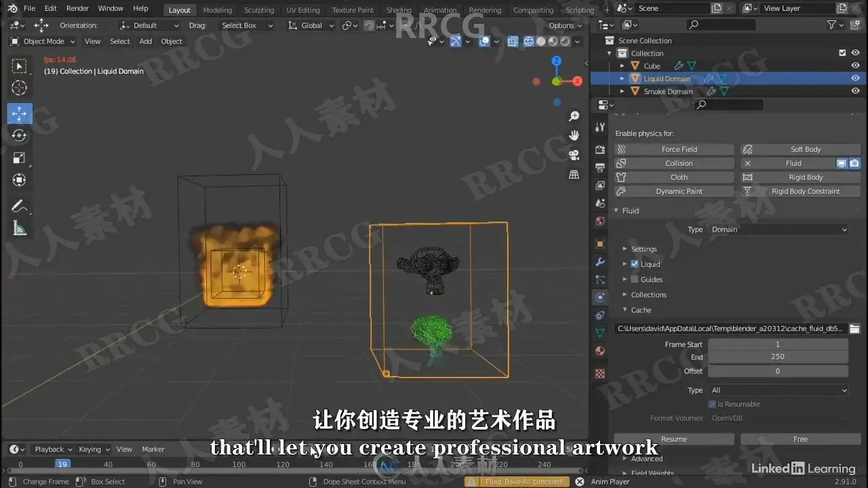
Task: Open the File menu
Action: point(29,8)
